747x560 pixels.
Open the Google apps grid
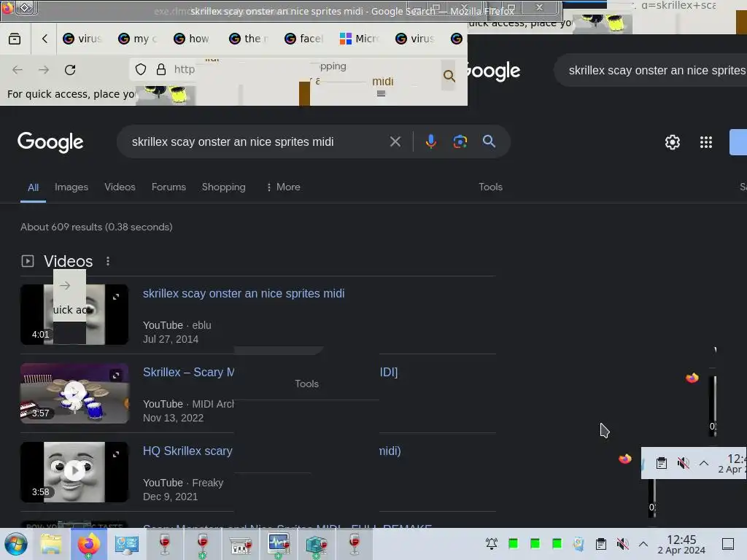tap(706, 142)
